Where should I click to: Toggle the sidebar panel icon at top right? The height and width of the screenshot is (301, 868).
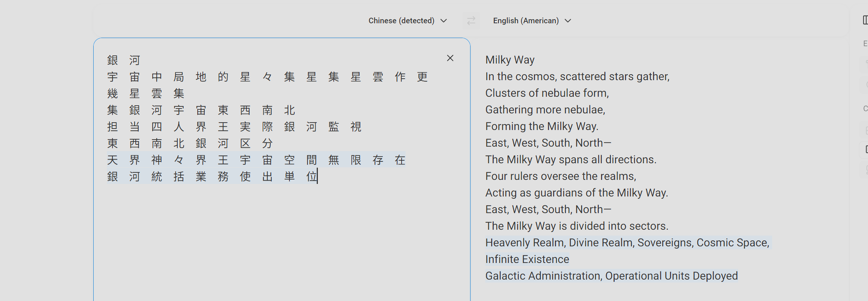coord(865,20)
